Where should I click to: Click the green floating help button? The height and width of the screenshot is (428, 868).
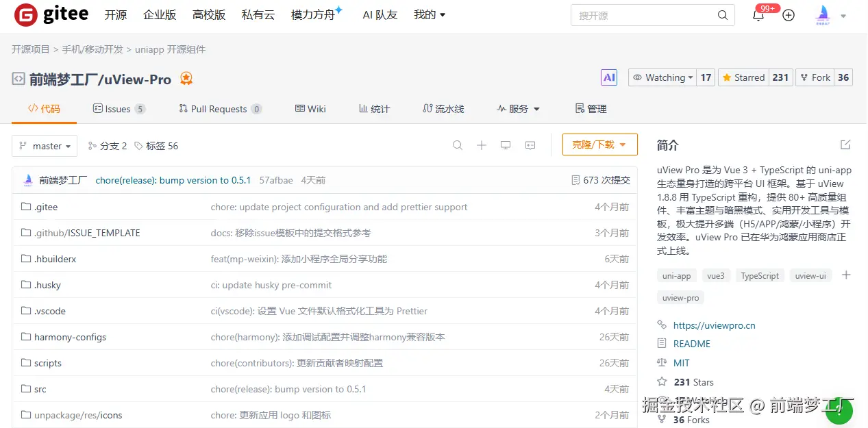(x=839, y=411)
